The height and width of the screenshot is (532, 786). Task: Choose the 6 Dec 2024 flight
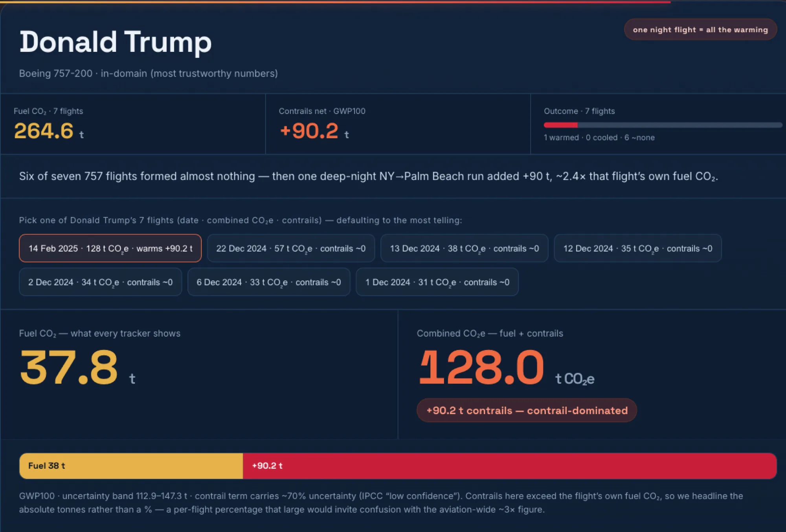pos(269,282)
